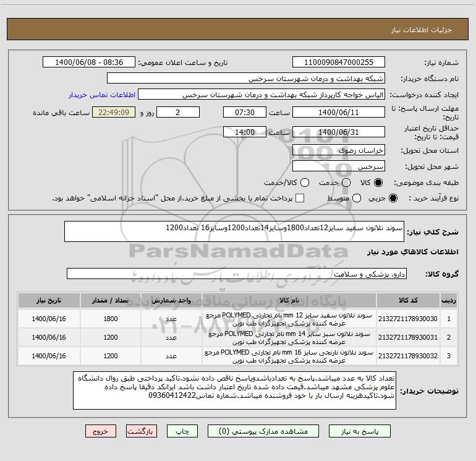Image resolution: width=476 pixels, height=461 pixels.
Task: Click the بازگشت back button
Action: tap(142, 431)
